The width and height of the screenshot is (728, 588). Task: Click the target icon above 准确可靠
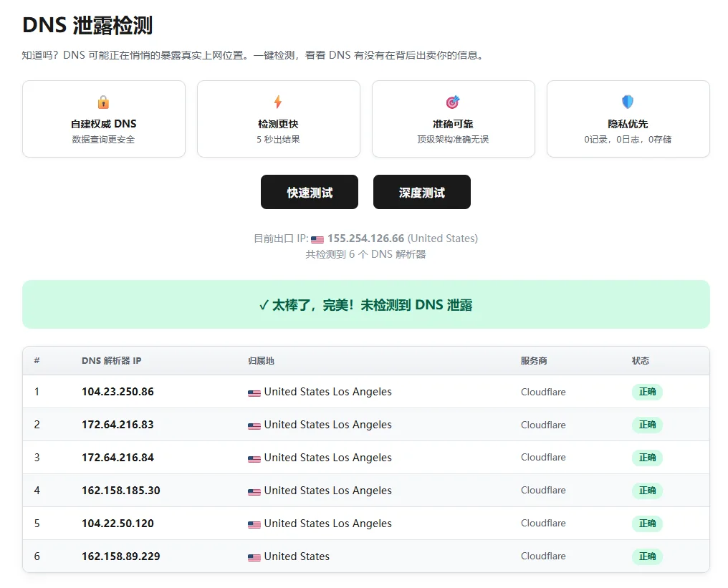point(453,102)
